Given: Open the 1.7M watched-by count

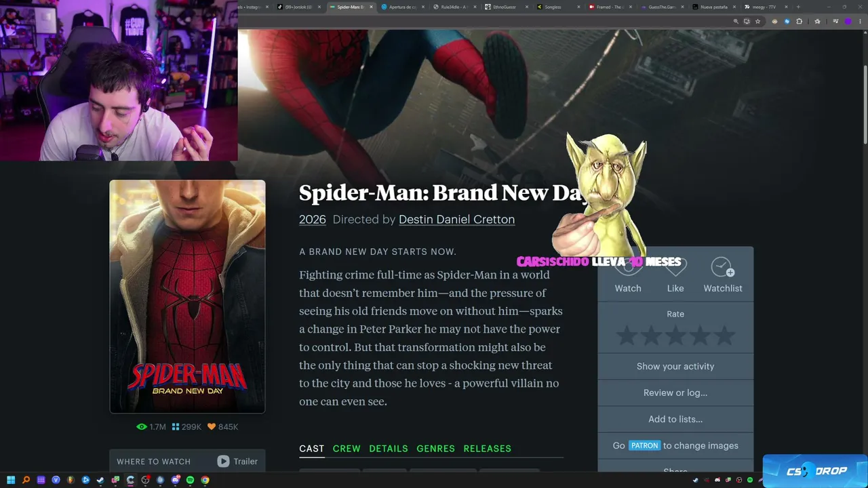Looking at the screenshot, I should [x=151, y=427].
